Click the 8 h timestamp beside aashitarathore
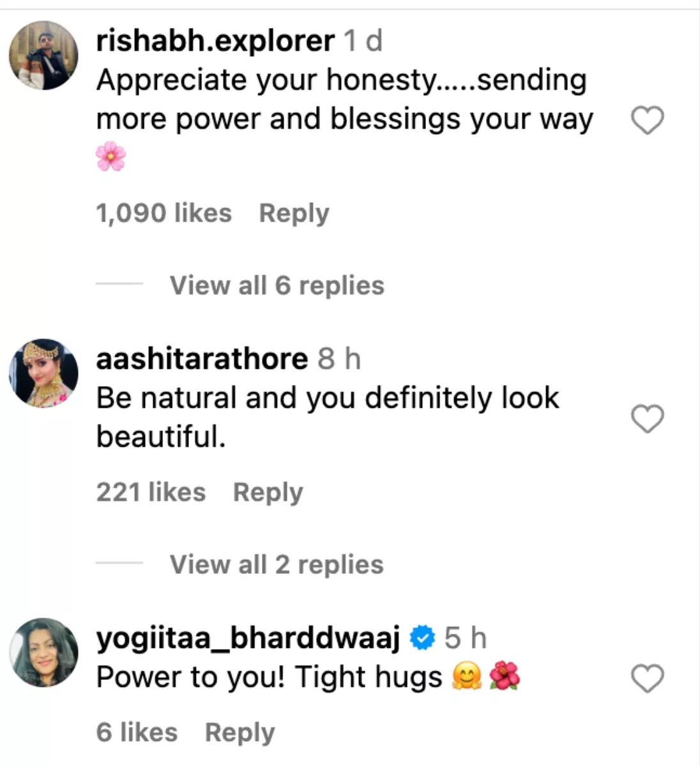 coord(339,359)
